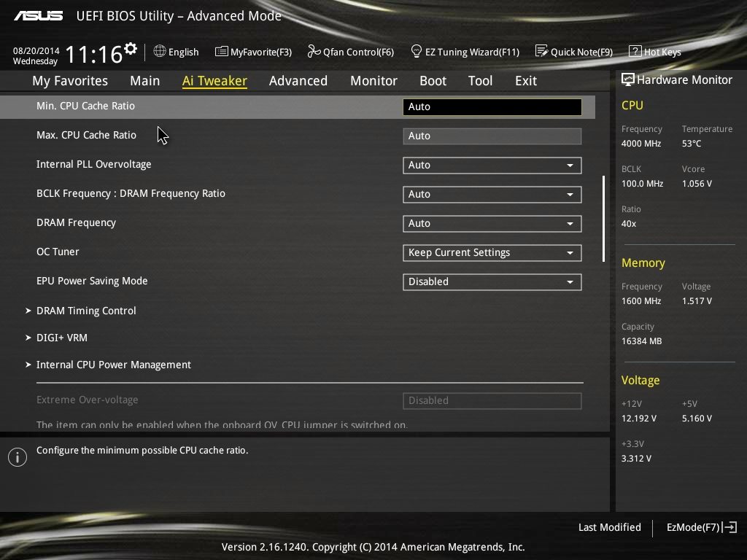
Task: Click CPU frequency 4000 MHz value
Action: (640, 144)
